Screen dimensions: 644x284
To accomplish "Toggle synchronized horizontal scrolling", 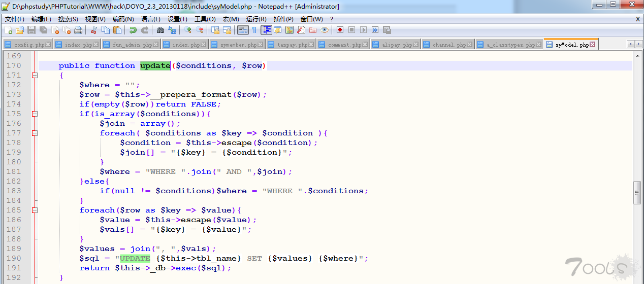I will 227,30.
